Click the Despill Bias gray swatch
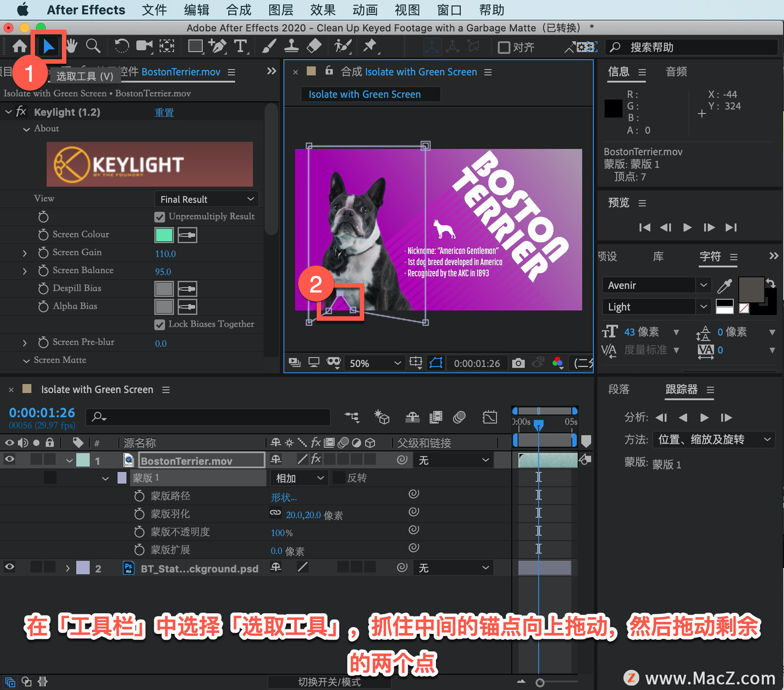Image resolution: width=784 pixels, height=690 pixels. (164, 289)
